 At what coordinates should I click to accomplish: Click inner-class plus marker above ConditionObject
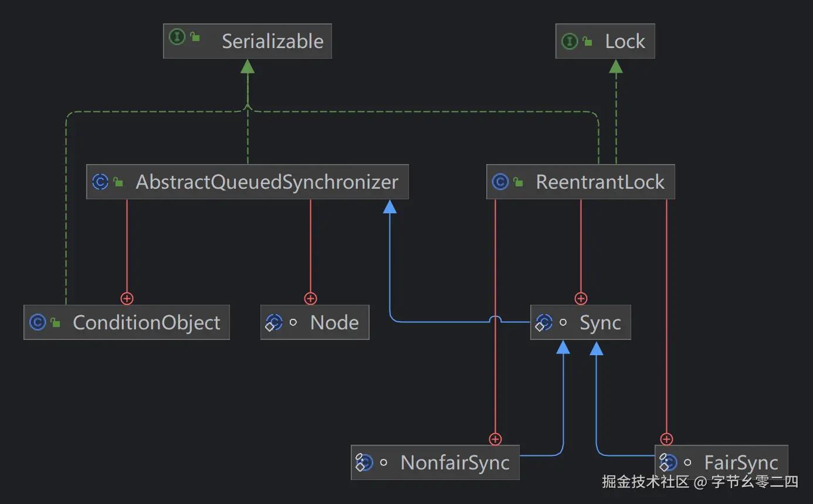coord(127,298)
